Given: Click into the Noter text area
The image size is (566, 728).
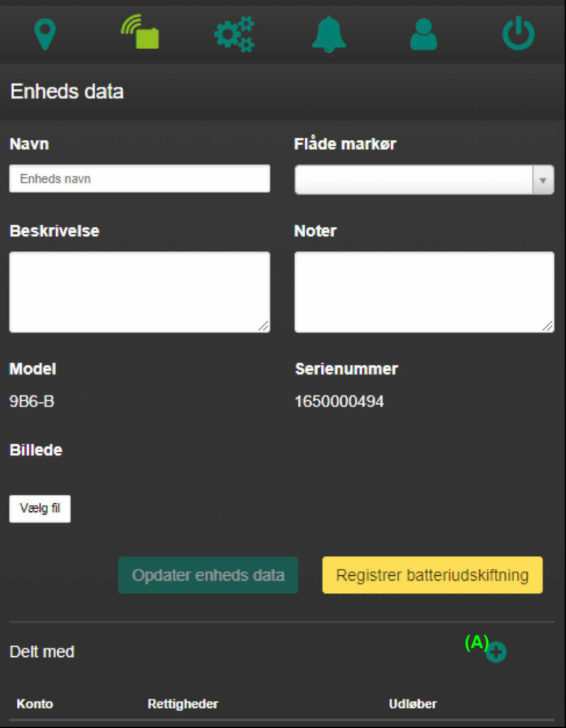Looking at the screenshot, I should 424,292.
